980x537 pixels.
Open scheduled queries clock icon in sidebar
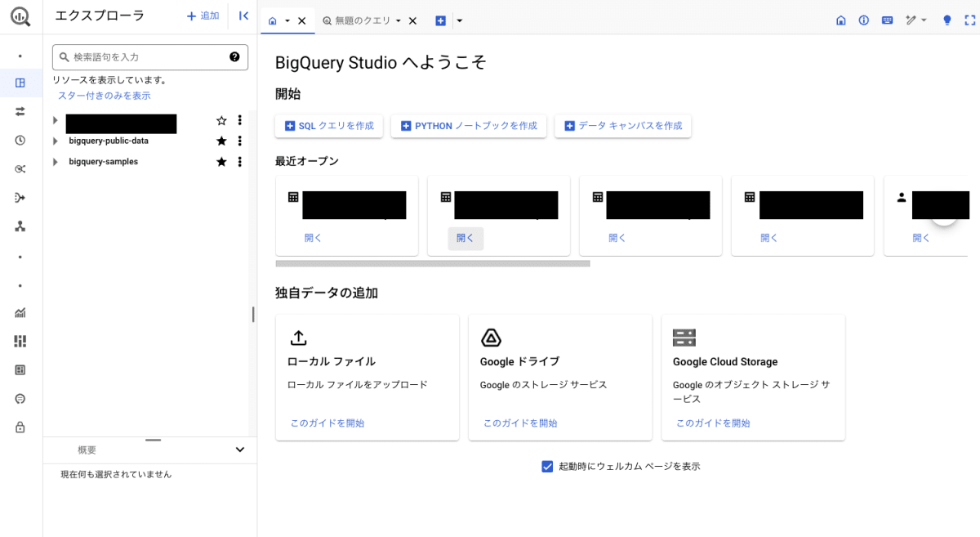[x=20, y=140]
